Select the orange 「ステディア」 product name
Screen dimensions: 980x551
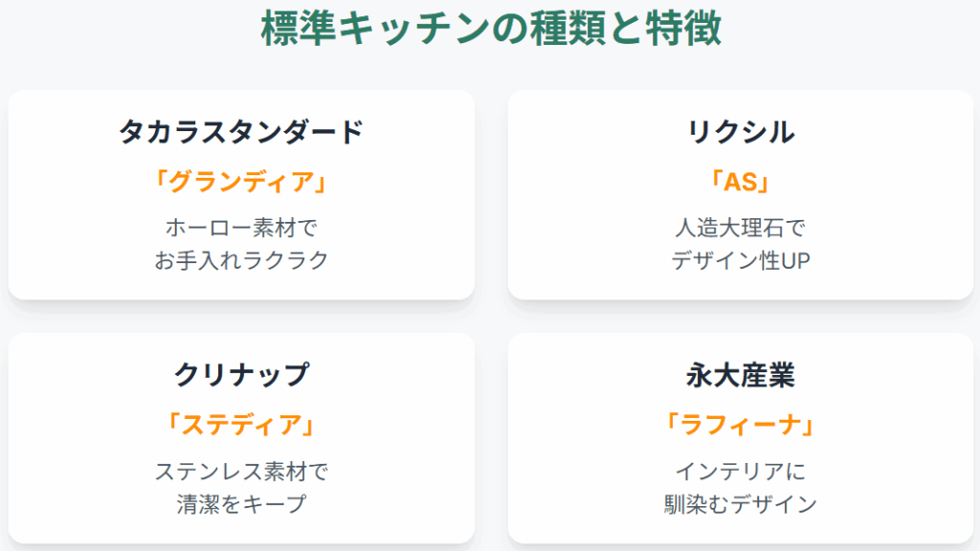point(241,424)
